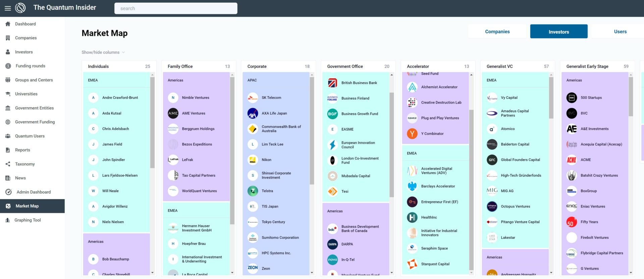Click the Global Founders Capital GFC logo
This screenshot has height=279, width=644.
click(x=492, y=160)
